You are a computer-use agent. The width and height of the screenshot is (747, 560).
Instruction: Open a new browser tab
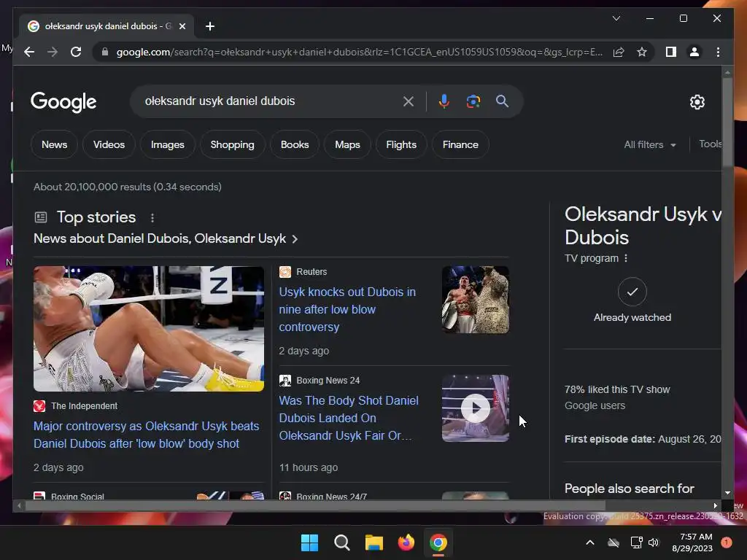209,26
